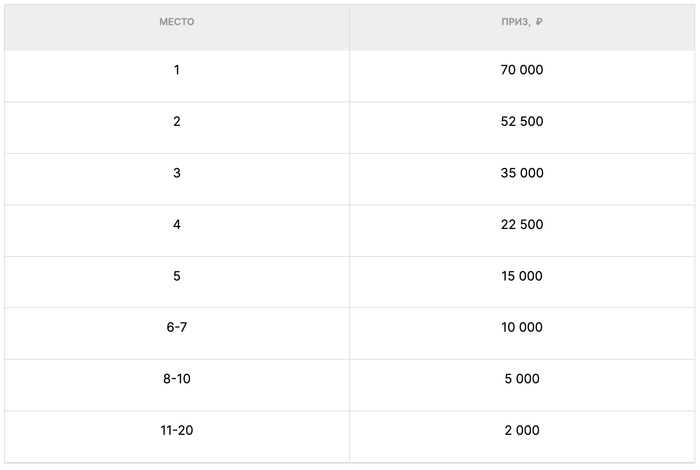Viewport: 700px width, 470px height.
Task: Click the 6-7 place range cell
Action: [177, 328]
